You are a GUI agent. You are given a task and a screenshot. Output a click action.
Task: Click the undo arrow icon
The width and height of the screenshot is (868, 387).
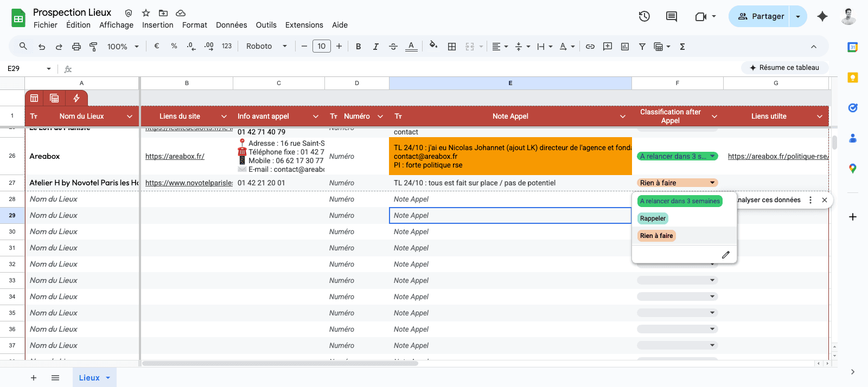(x=42, y=47)
